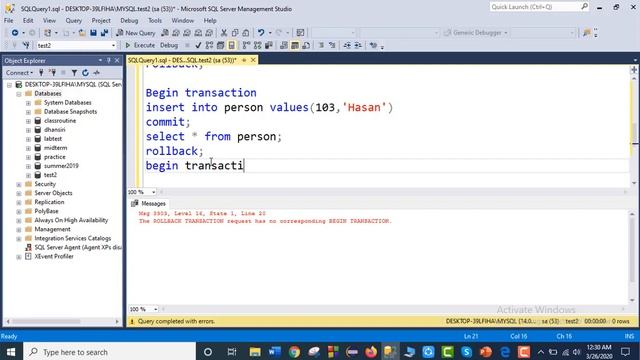Click the Activity Monitor icon

[96, 73]
